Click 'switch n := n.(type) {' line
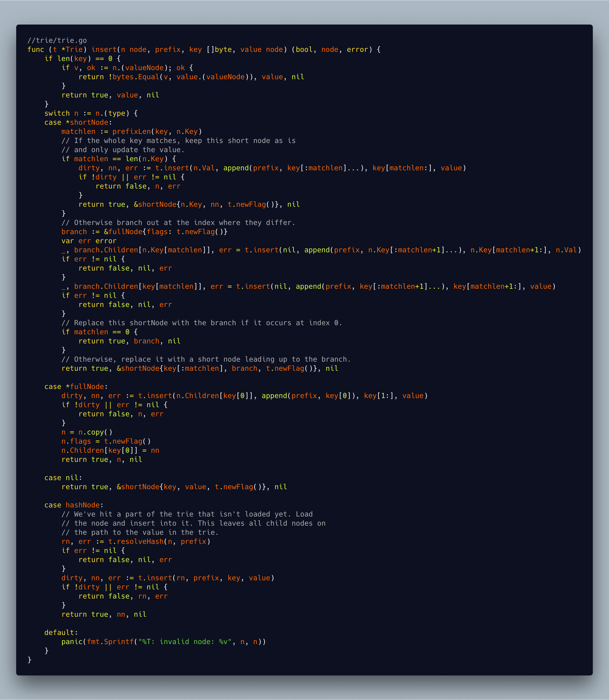 (91, 113)
